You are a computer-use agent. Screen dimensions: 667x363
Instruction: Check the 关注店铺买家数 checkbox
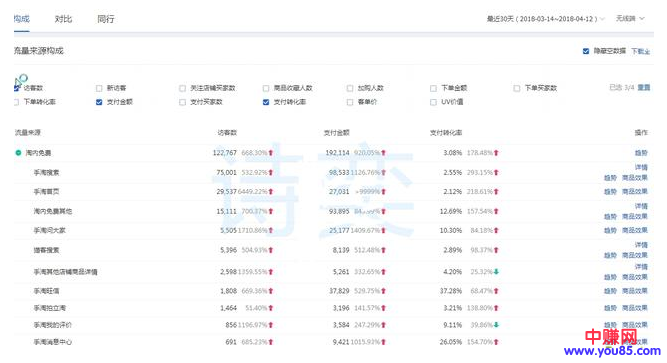[182, 88]
